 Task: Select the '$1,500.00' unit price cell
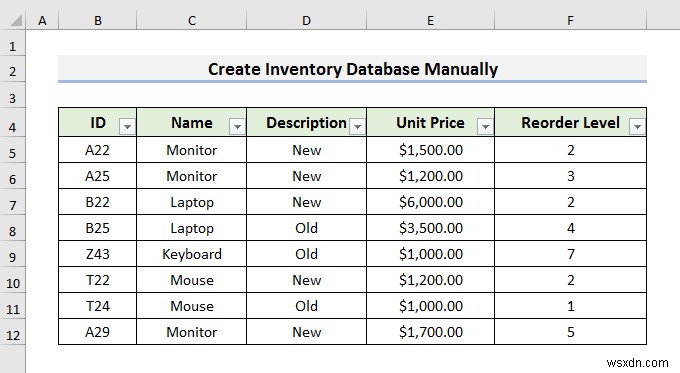(x=430, y=150)
